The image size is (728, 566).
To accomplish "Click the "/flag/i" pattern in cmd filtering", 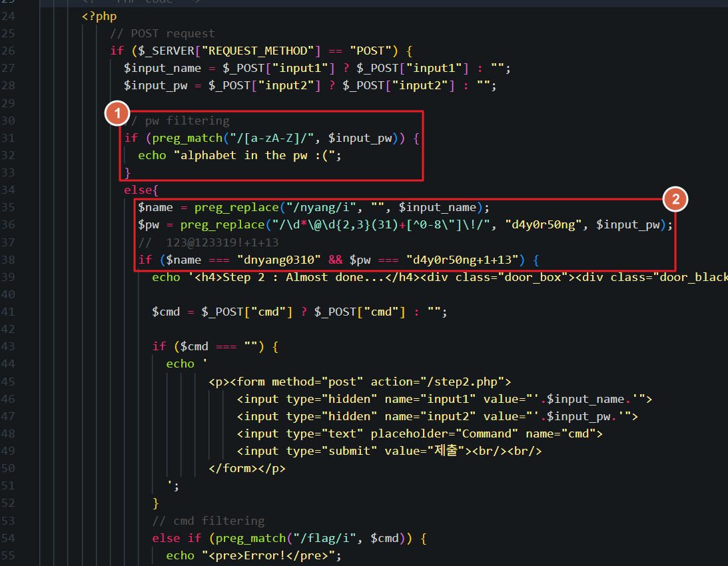I will [313, 538].
